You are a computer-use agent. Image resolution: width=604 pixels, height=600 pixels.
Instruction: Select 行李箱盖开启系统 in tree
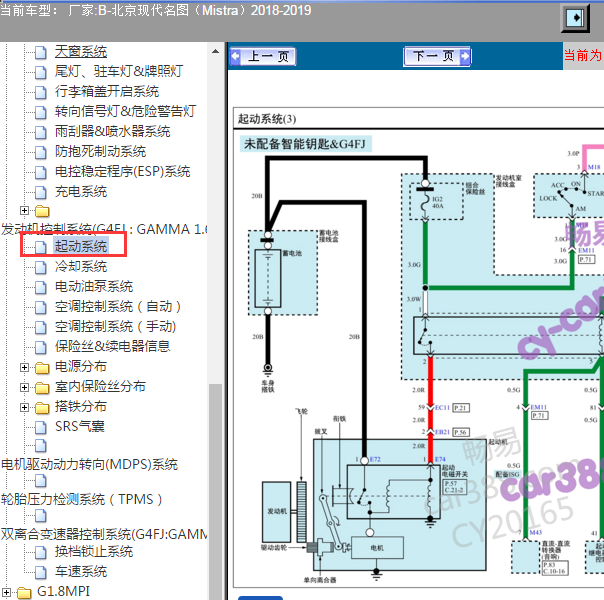coord(107,92)
